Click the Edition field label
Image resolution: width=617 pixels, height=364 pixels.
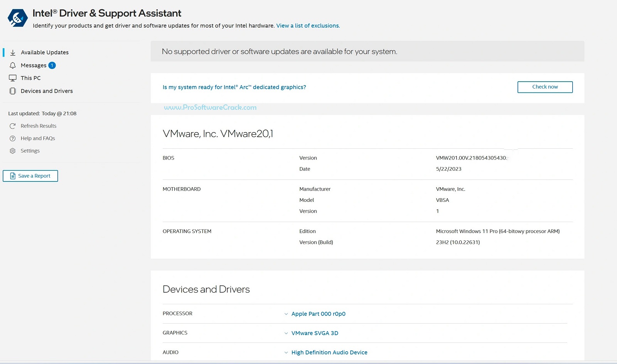point(307,231)
